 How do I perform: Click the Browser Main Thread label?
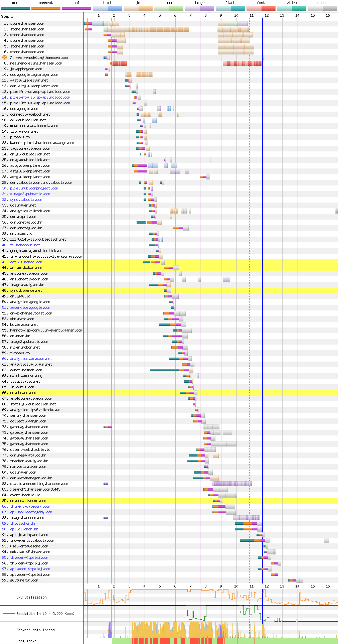[35, 630]
